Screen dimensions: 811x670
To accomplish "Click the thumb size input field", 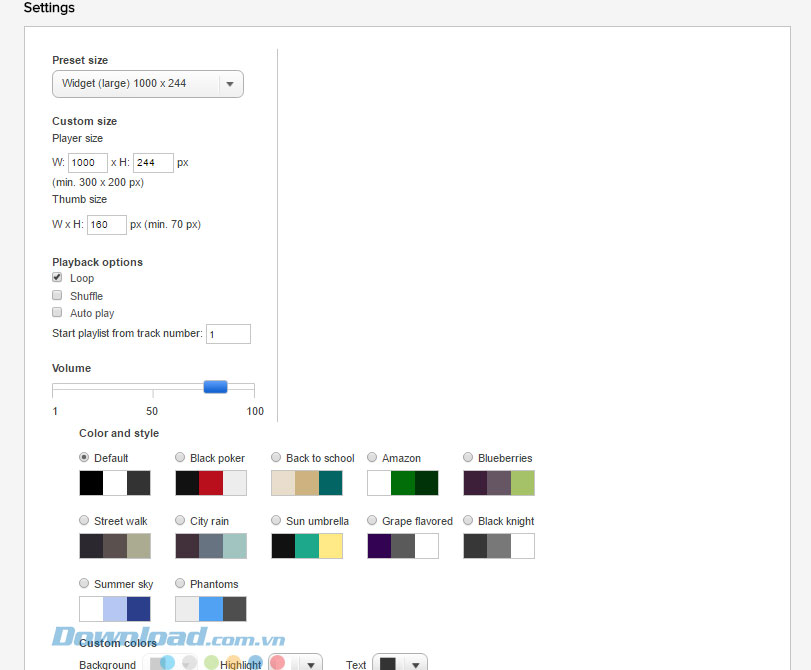I will click(x=107, y=225).
